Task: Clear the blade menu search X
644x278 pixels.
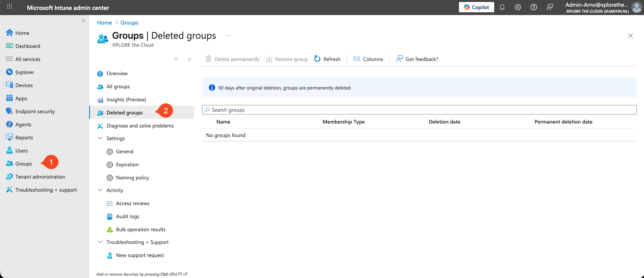Action: pyautogui.click(x=176, y=59)
